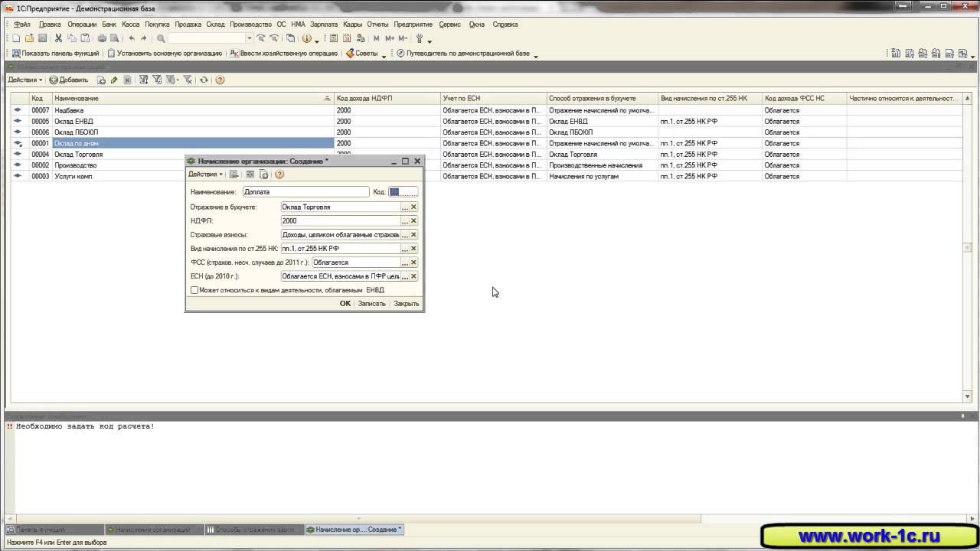Open selection list for НДФЛ field
The height and width of the screenshot is (551, 980).
405,220
